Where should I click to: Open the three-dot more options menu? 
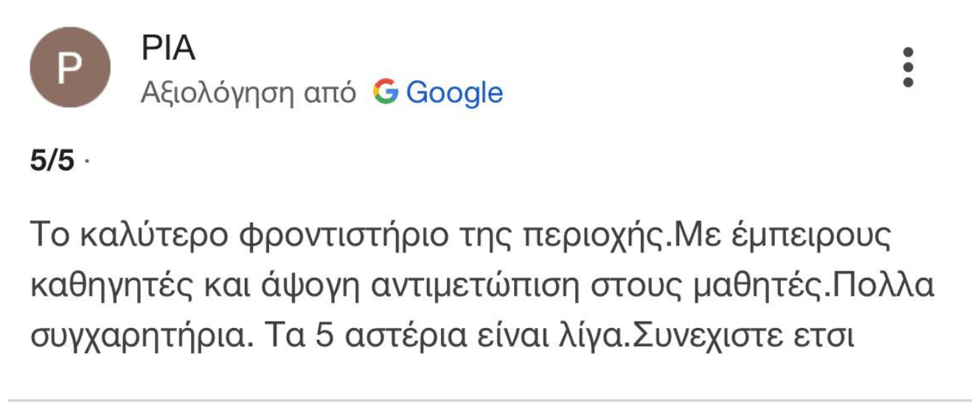point(908,68)
